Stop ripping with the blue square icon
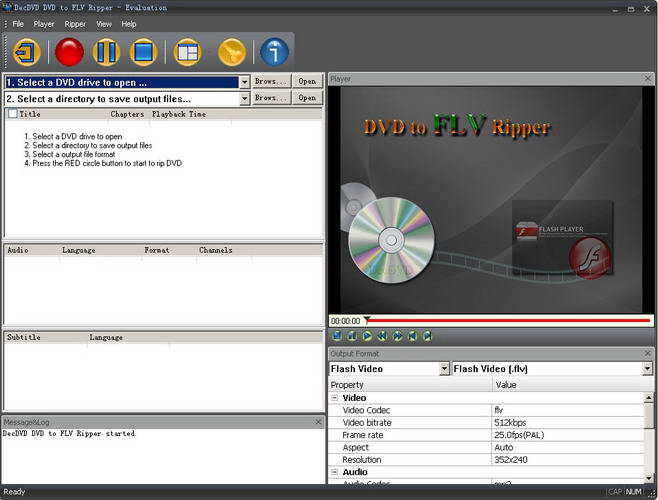The image size is (658, 500). click(x=144, y=52)
